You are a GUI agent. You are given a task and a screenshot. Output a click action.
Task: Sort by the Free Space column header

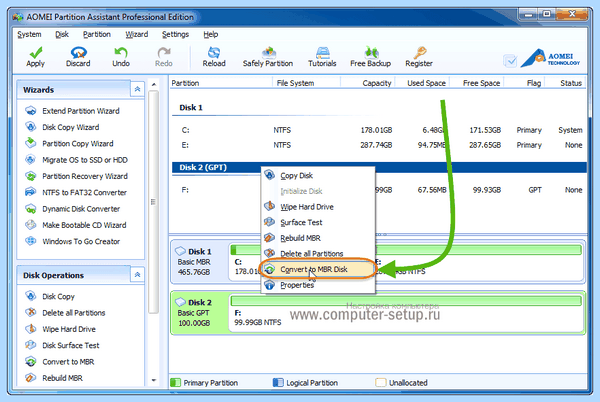[476, 83]
